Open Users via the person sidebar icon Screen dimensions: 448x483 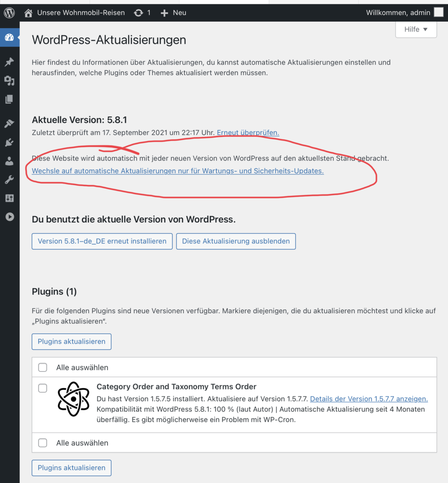[9, 161]
